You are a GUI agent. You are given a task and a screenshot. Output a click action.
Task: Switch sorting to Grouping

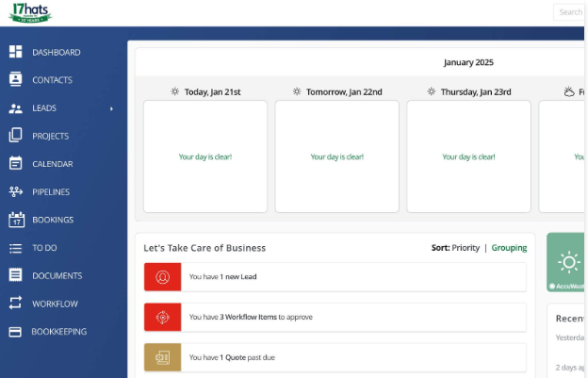pos(509,248)
